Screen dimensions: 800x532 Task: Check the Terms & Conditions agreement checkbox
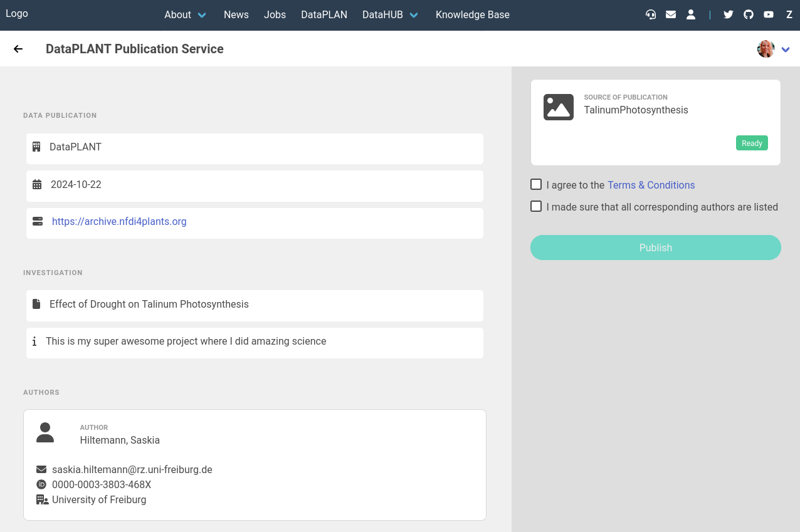coord(536,184)
